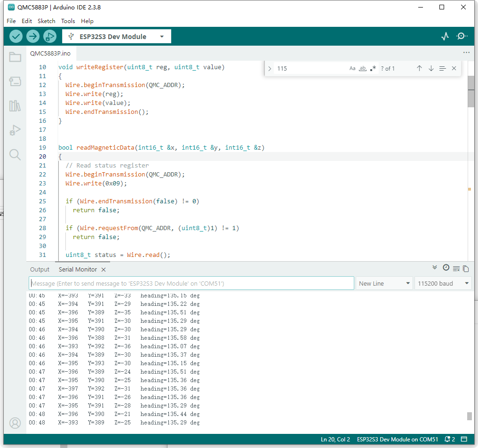Click the Arduino IDE title bar logo

(x=11, y=7)
